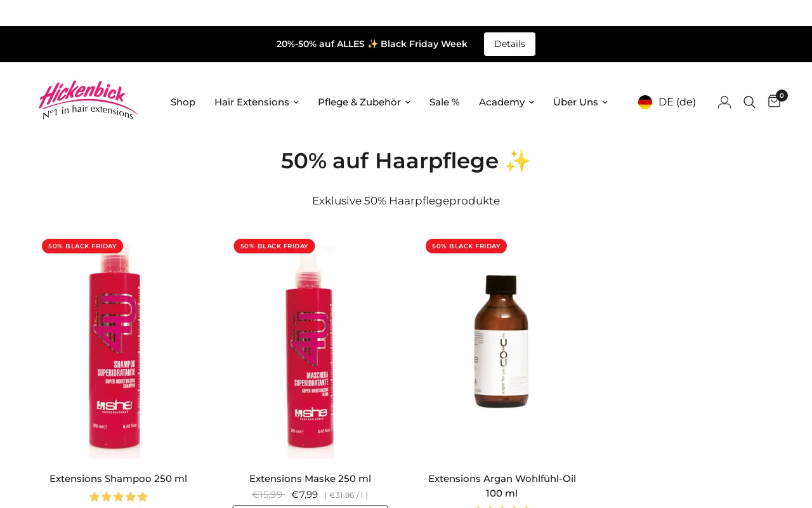Open the shopping cart bag icon
The image size is (812, 508).
(x=775, y=102)
